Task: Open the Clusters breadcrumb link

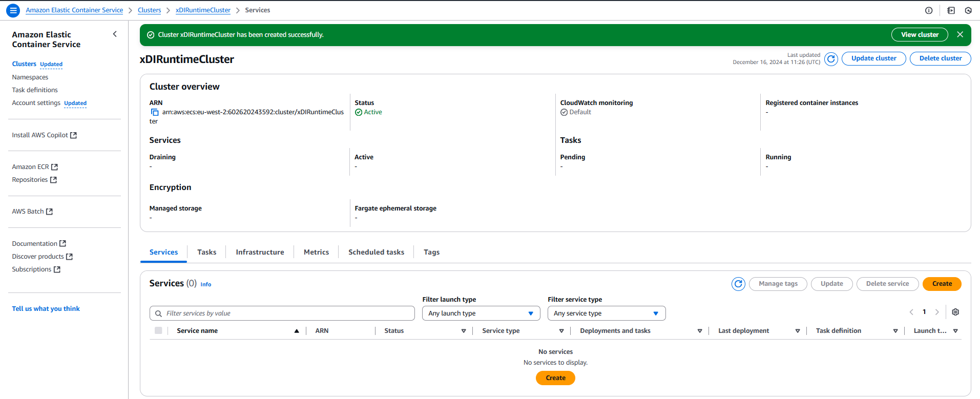Action: coord(149,10)
